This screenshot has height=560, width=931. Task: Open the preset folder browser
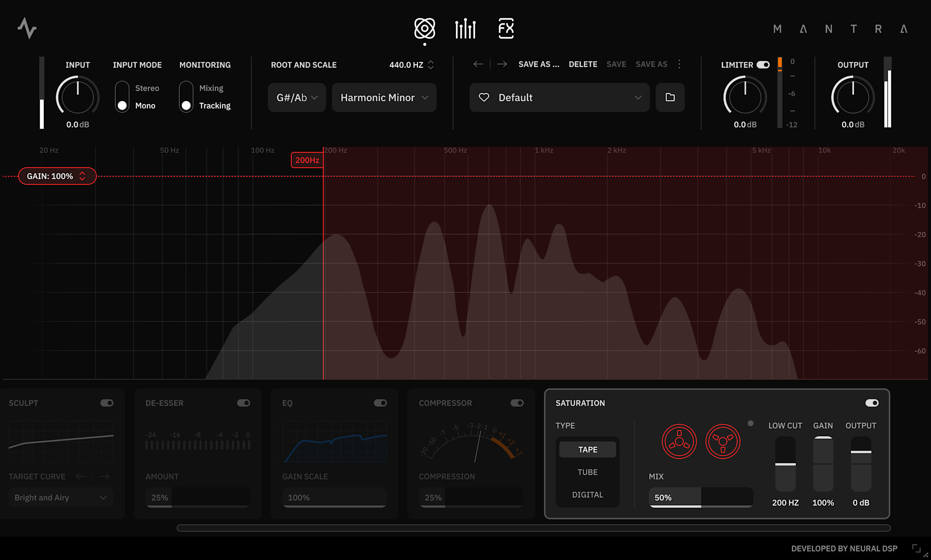click(x=670, y=97)
